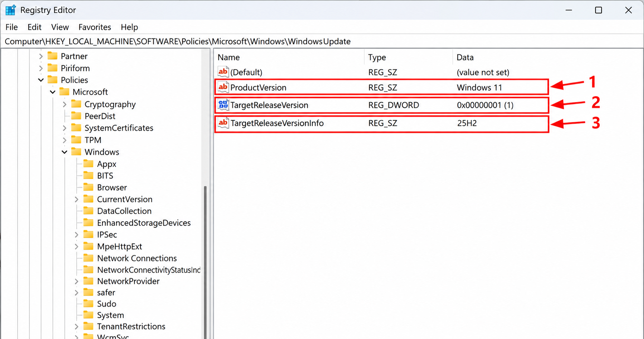Select the EnhancedStorageDevices key
The height and width of the screenshot is (339, 644).
[144, 223]
